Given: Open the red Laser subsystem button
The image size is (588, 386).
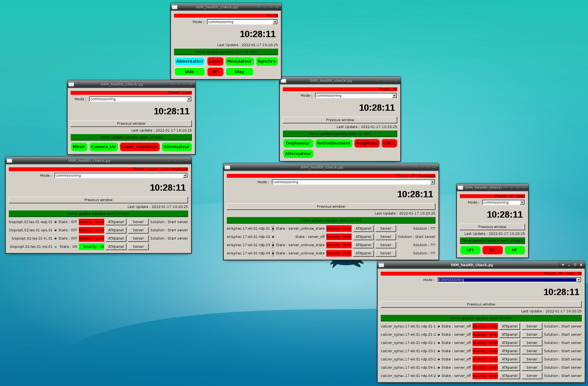Looking at the screenshot, I should [215, 61].
